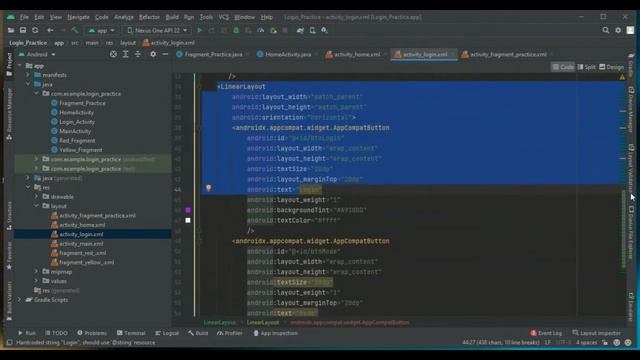Open the App Inspection tool button
The height and width of the screenshot is (360, 640).
(x=276, y=333)
